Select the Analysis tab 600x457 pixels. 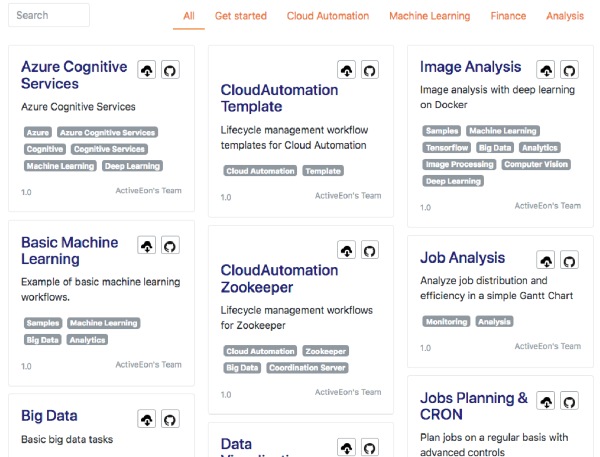565,16
